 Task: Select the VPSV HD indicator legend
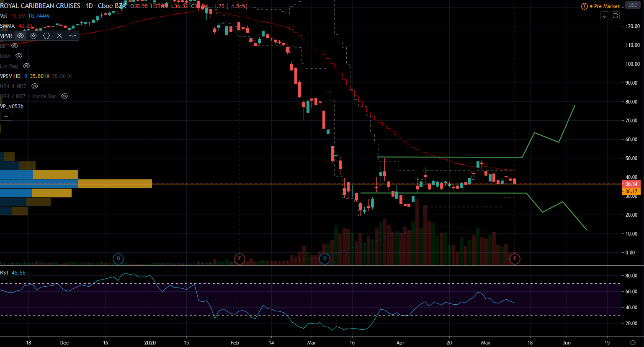pos(10,76)
